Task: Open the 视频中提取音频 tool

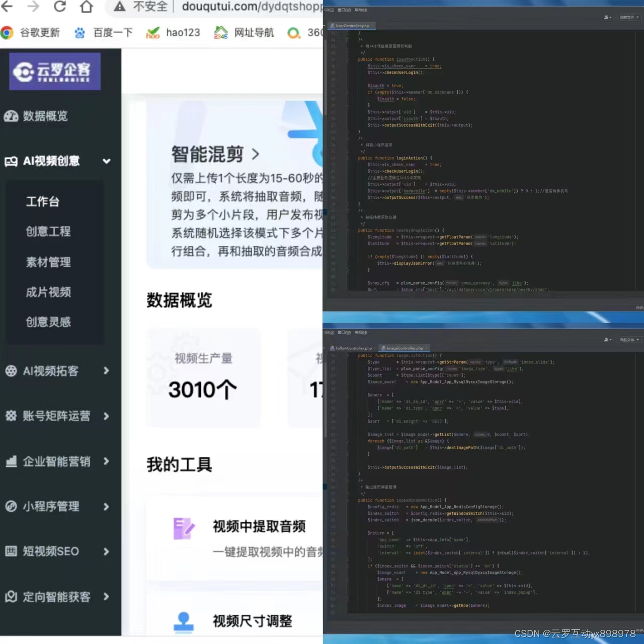Action: [259, 527]
